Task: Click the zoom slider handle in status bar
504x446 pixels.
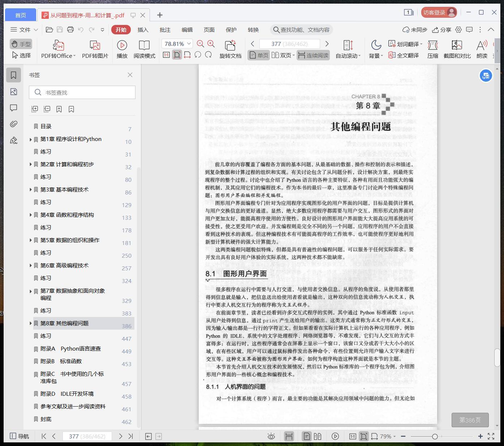Action: click(435, 437)
